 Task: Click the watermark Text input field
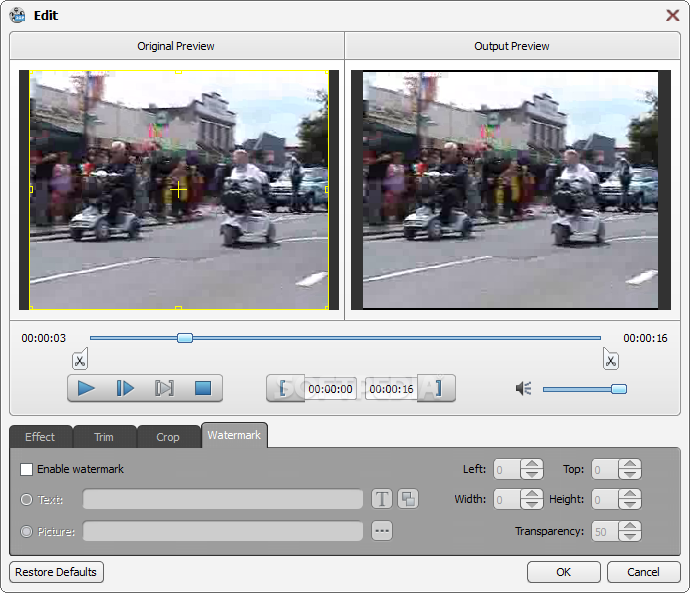[223, 499]
